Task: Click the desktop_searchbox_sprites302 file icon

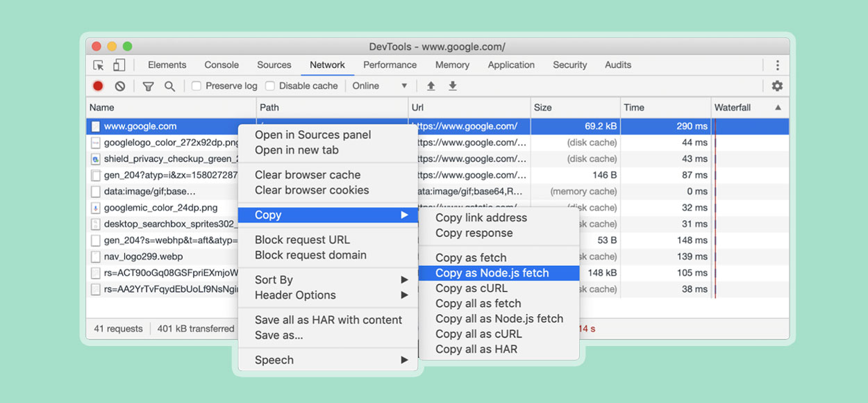Action: [96, 224]
